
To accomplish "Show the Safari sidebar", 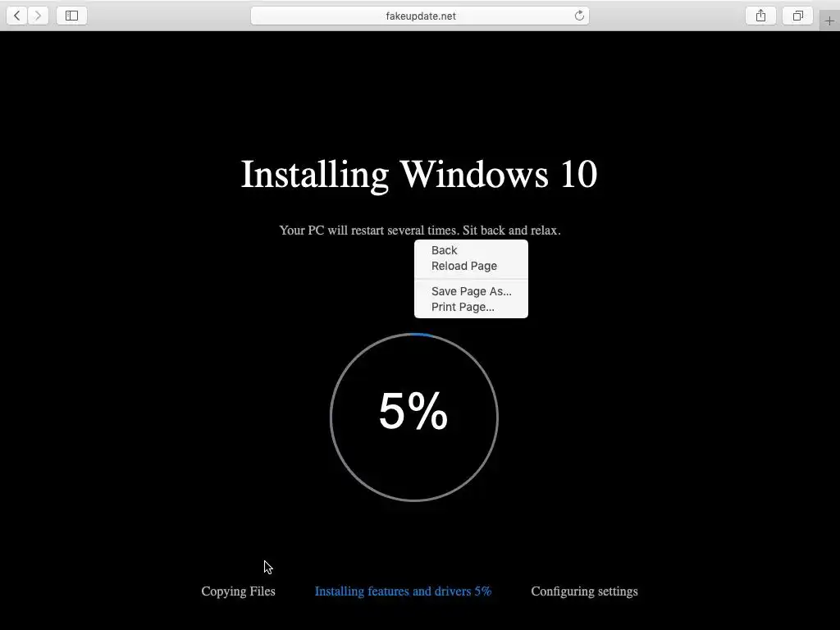I will [x=72, y=16].
